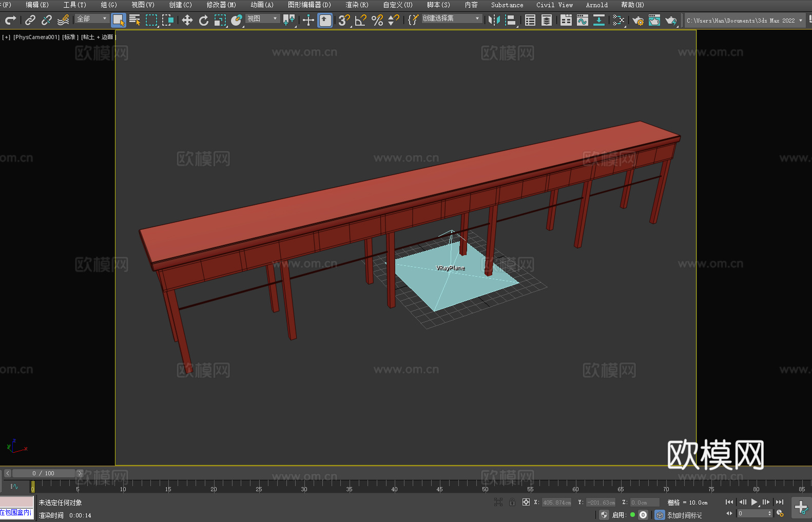Image resolution: width=812 pixels, height=522 pixels.
Task: Click X coordinate field 405.874cm
Action: (x=556, y=502)
